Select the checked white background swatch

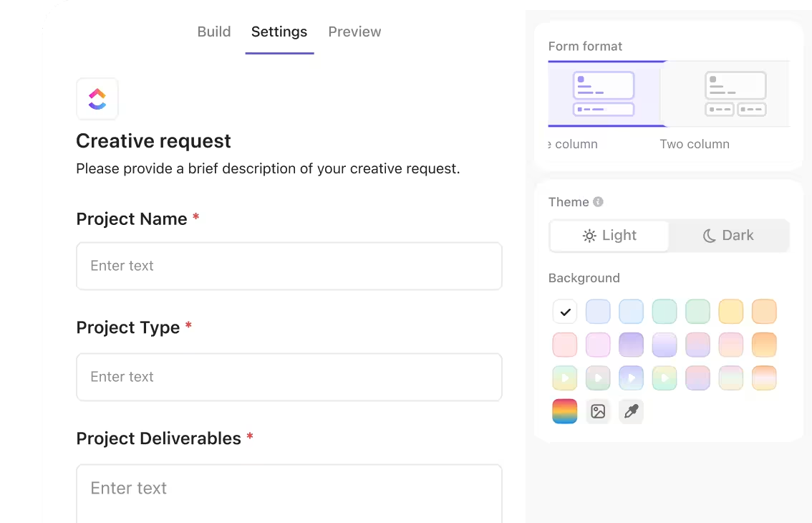click(565, 312)
